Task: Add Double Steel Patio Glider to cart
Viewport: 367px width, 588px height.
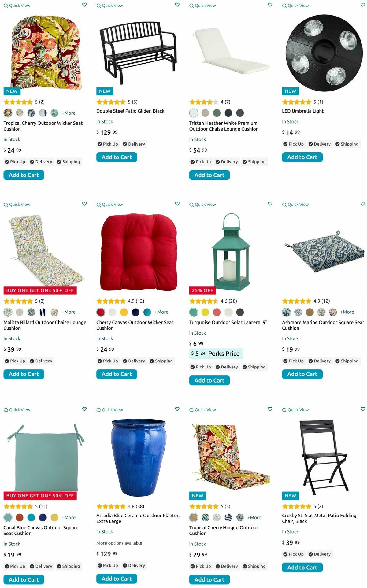Action: pos(117,157)
